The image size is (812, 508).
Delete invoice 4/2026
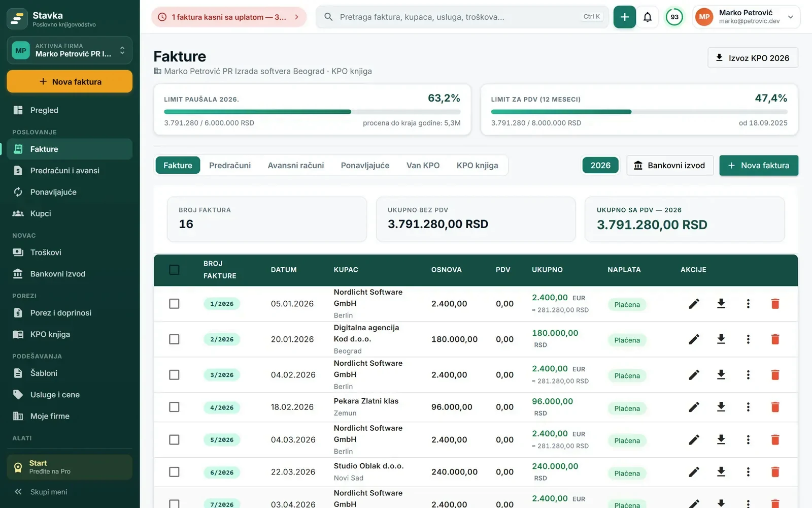point(775,407)
